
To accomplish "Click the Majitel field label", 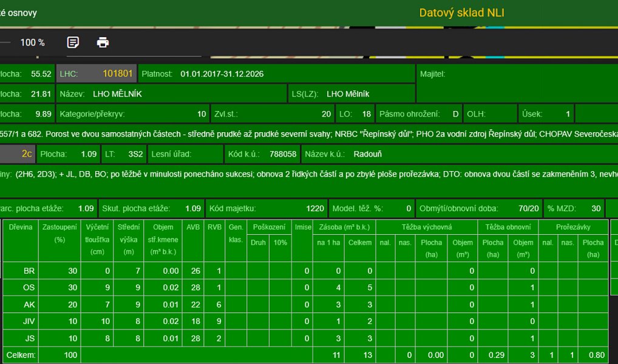I will [432, 74].
